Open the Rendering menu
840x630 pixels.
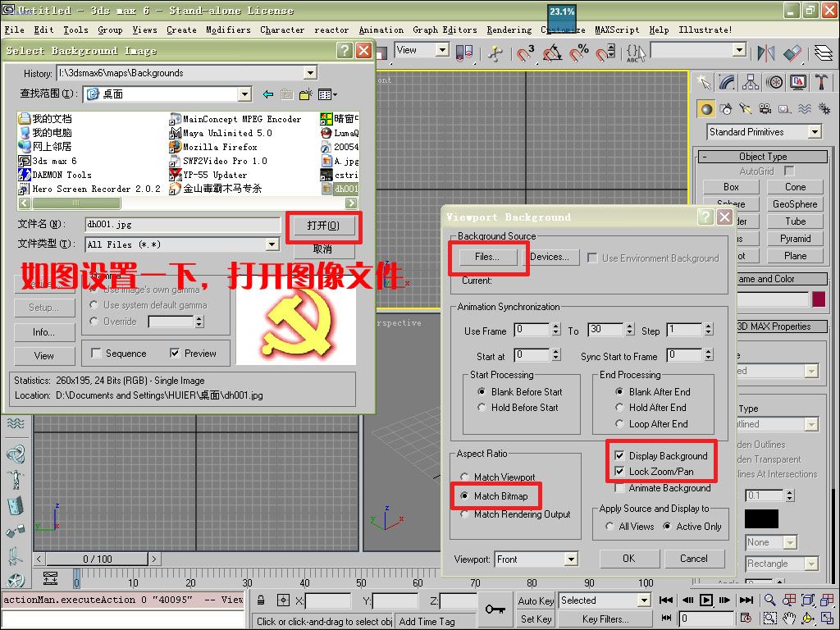pyautogui.click(x=509, y=30)
